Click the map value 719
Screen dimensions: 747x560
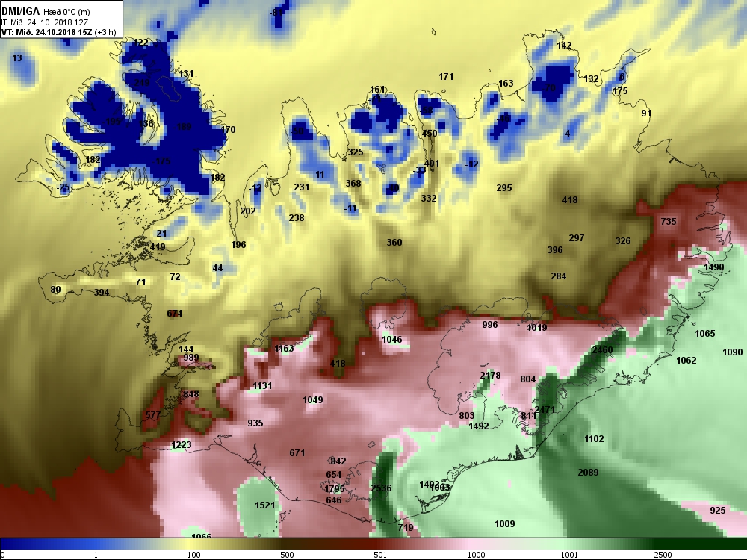coord(406,527)
